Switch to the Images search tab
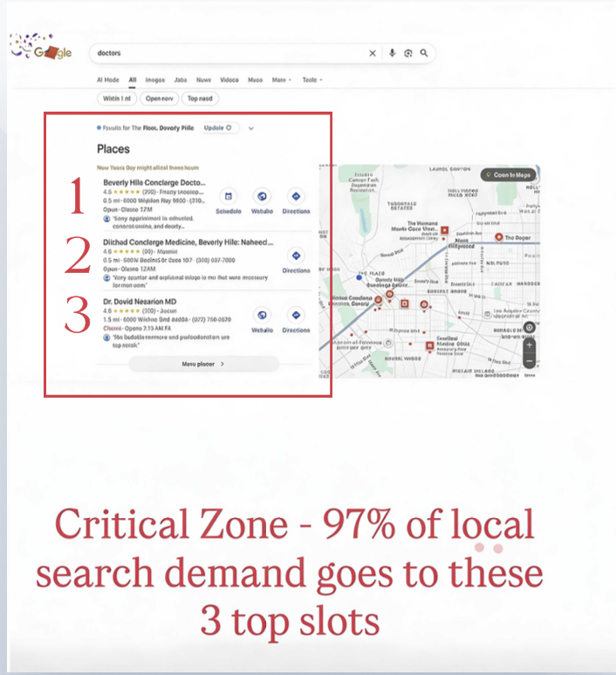Screen dimensions: 616x675 pos(154,79)
